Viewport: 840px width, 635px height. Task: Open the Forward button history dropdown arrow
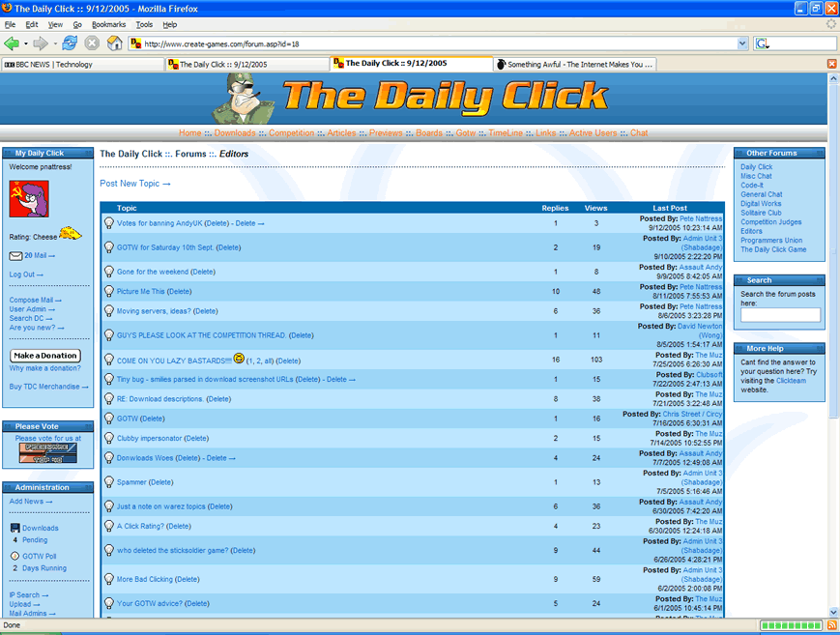(x=55, y=43)
